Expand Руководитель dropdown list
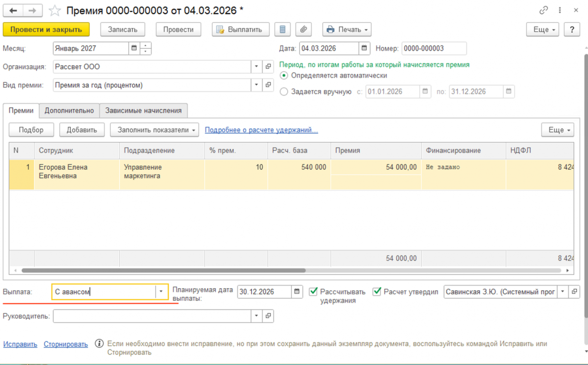The width and height of the screenshot is (588, 365). (257, 316)
